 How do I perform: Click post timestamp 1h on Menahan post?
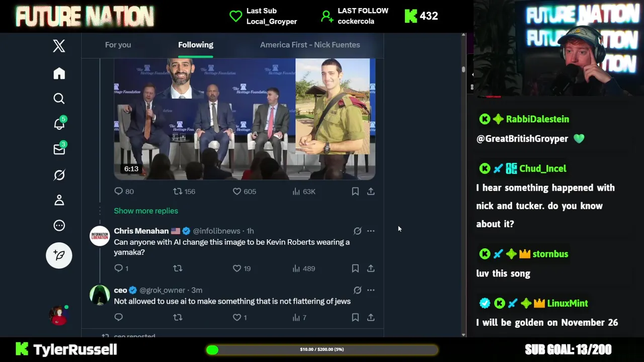click(x=250, y=231)
